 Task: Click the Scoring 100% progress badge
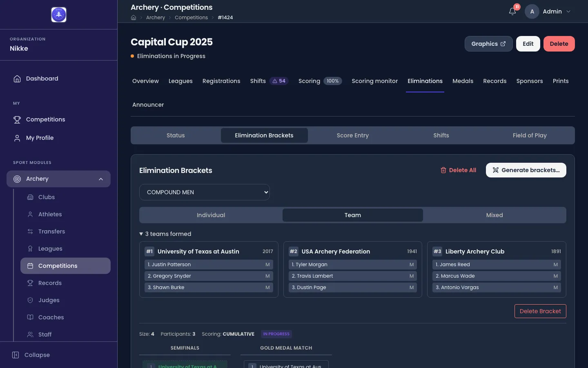click(x=333, y=81)
